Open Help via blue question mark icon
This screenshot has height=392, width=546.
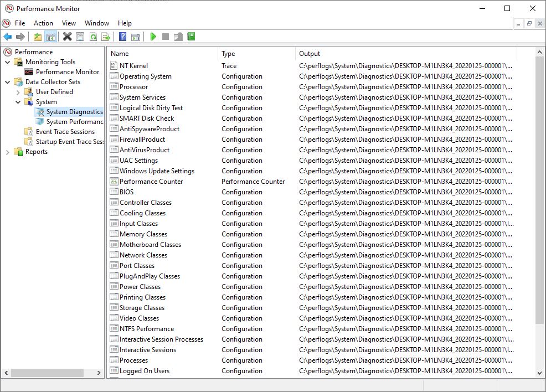[123, 37]
